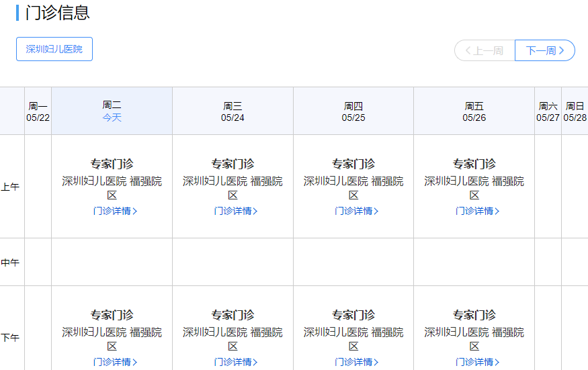Image resolution: width=588 pixels, height=370 pixels.
Task: Click the 专家门诊 title for Tuesday morning
Action: [112, 164]
